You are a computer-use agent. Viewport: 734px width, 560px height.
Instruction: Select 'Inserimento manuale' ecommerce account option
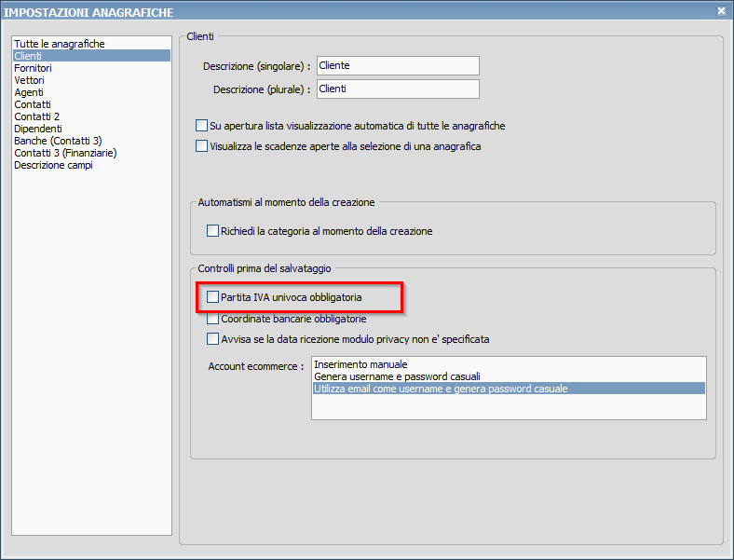[361, 363]
